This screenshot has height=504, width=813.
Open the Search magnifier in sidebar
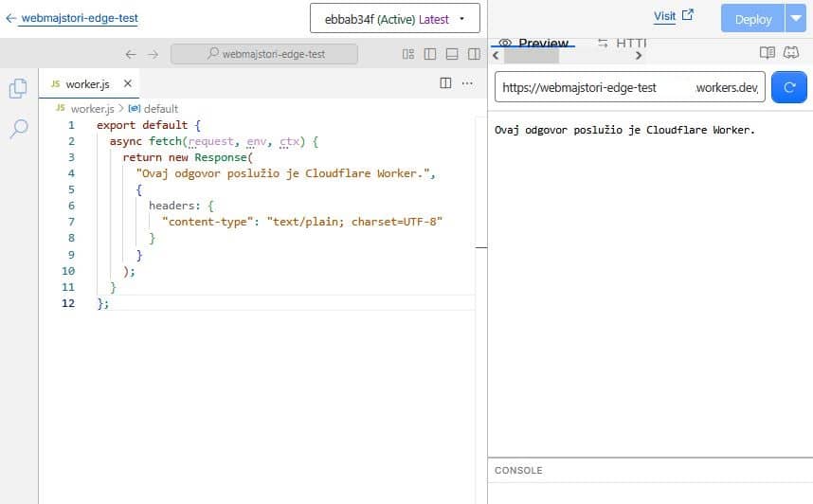[x=19, y=128]
